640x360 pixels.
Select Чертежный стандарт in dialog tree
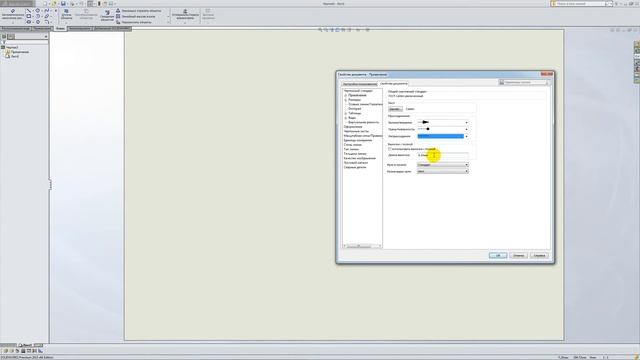358,91
